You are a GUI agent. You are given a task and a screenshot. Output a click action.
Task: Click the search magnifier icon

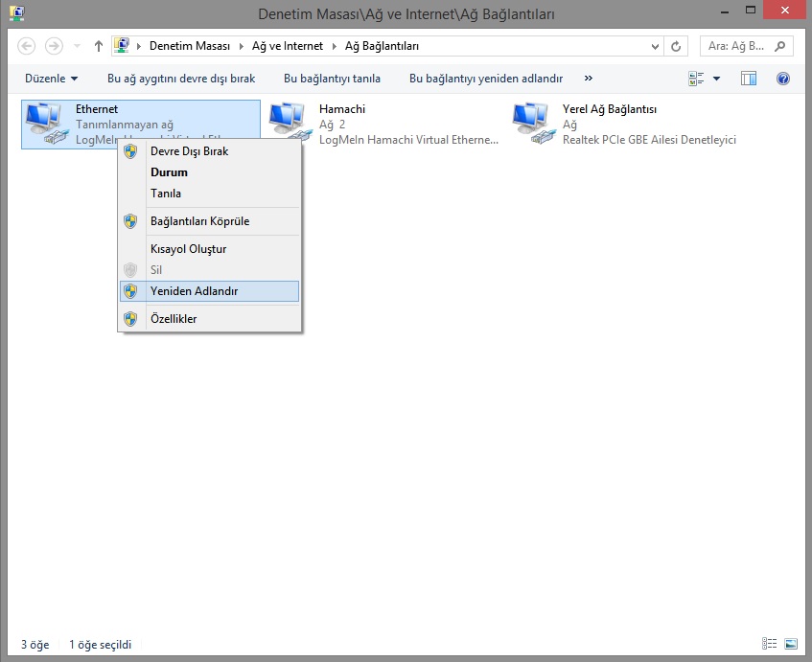[780, 46]
